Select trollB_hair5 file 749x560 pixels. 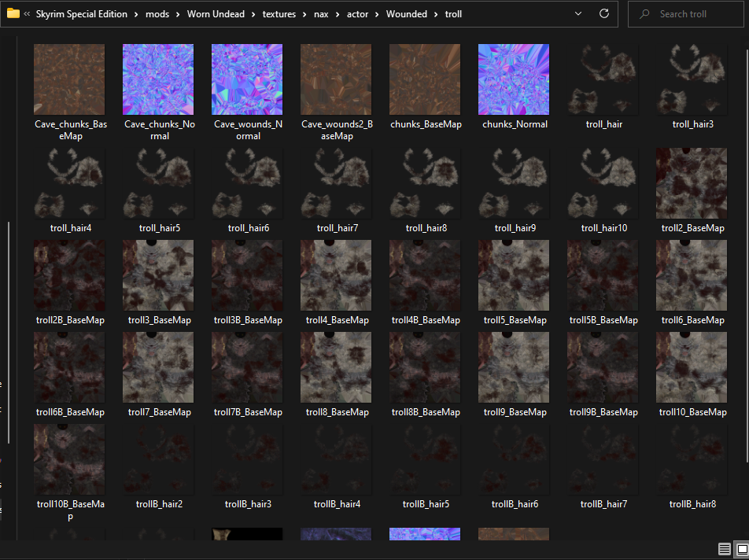(x=425, y=467)
